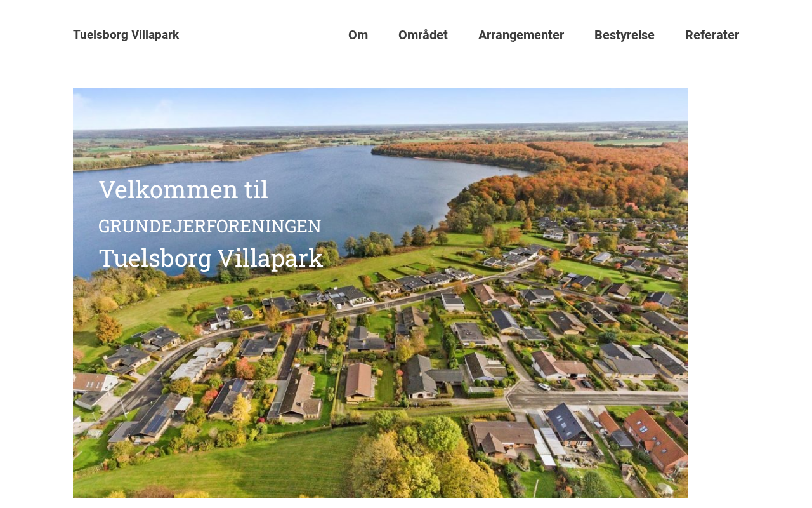The image size is (812, 508).
Task: Click the Tuelsborg Villapark hero heading
Action: coord(211,258)
